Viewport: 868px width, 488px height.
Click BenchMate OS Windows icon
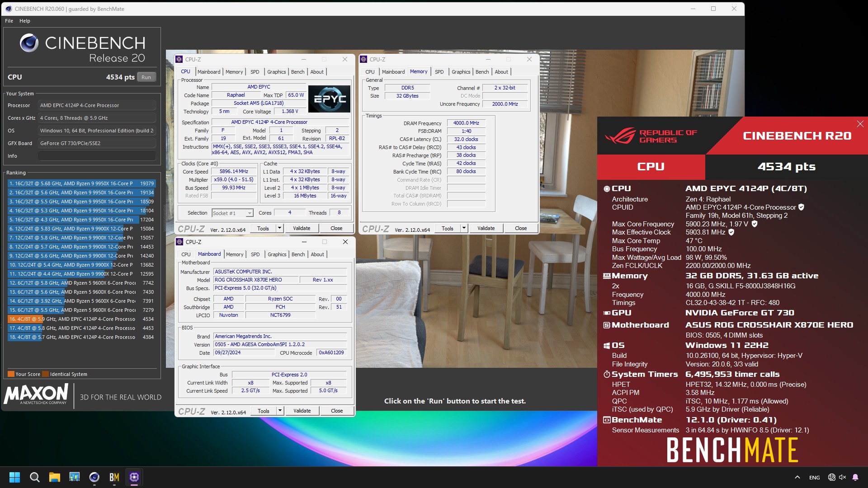click(x=607, y=346)
